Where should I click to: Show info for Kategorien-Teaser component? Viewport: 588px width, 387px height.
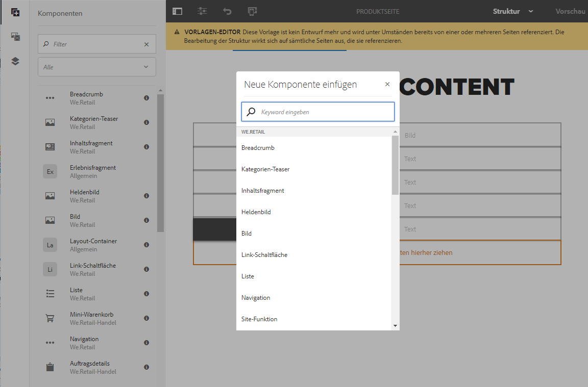click(146, 122)
